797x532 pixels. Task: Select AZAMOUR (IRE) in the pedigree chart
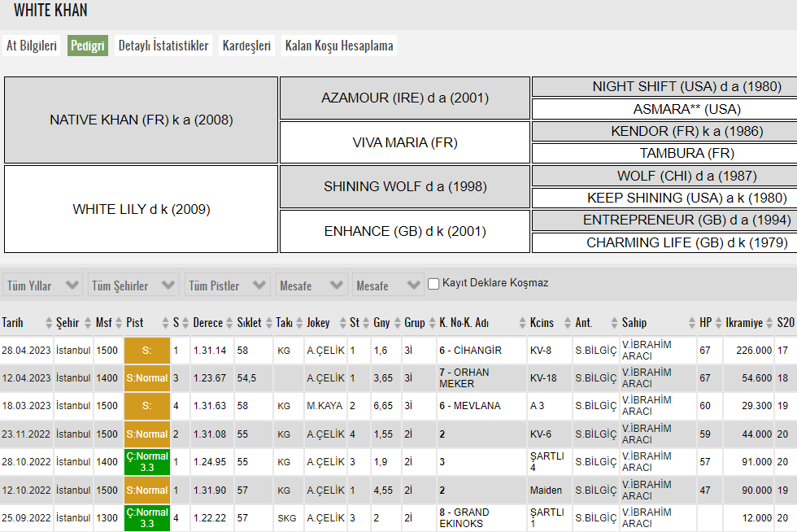coord(405,98)
